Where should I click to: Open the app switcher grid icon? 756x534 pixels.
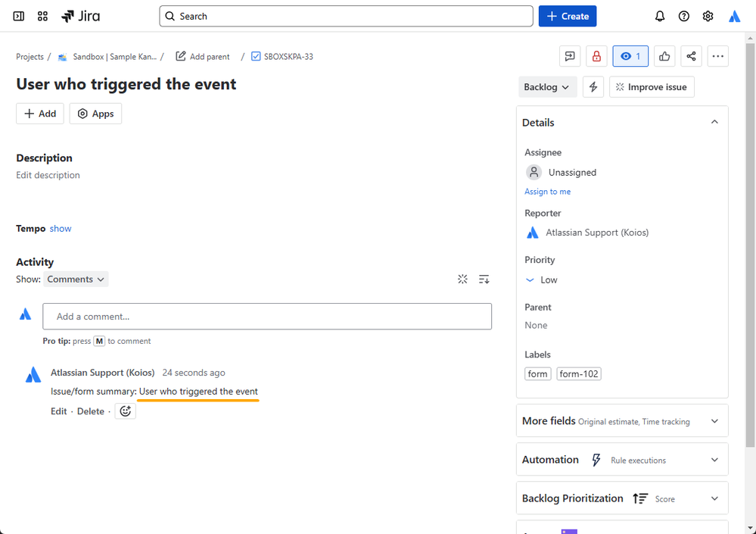click(42, 17)
